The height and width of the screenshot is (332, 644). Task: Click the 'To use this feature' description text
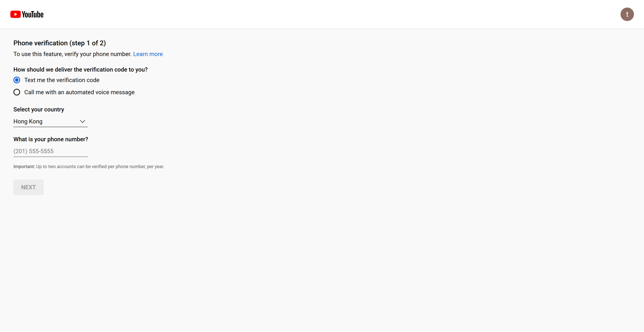point(72,54)
